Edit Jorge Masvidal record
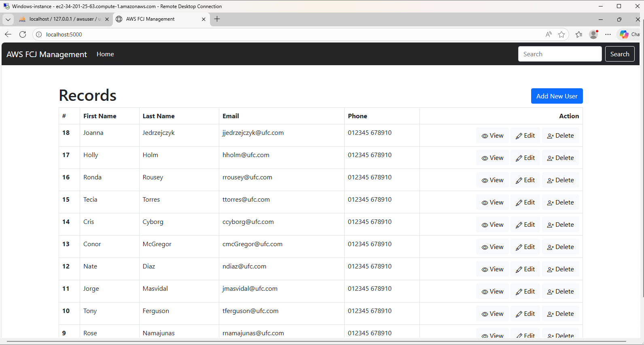644x345 pixels. click(525, 292)
